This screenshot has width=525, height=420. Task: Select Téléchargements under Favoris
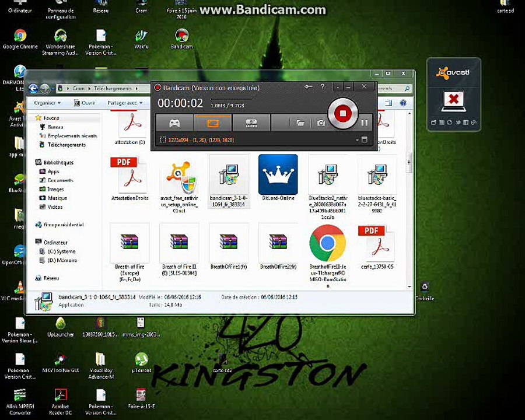pyautogui.click(x=66, y=145)
